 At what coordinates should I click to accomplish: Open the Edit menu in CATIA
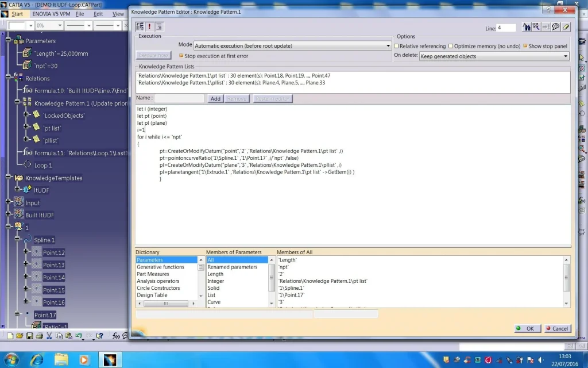[x=98, y=14]
